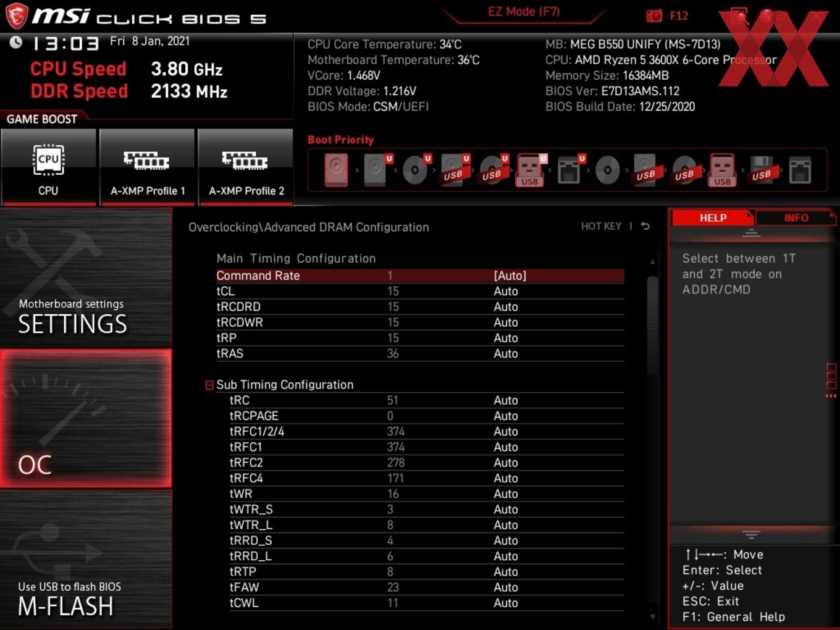The width and height of the screenshot is (840, 630).
Task: Click the time display 13:03
Action: [65, 43]
